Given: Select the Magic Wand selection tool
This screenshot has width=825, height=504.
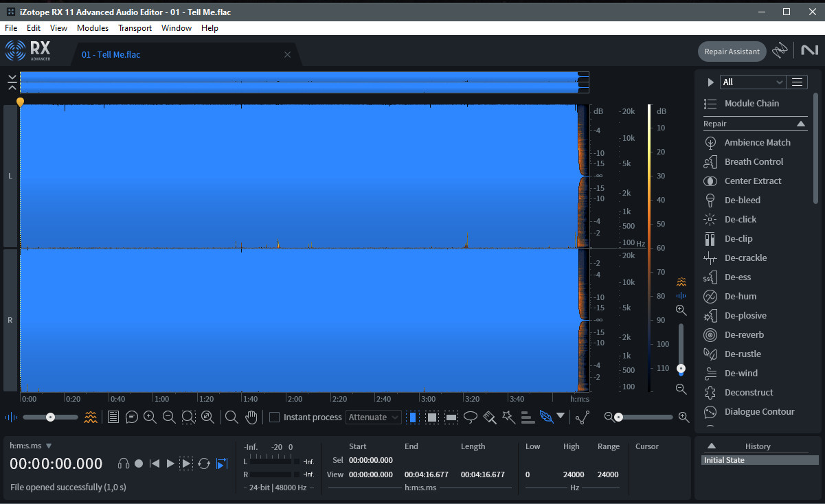Looking at the screenshot, I should 508,417.
